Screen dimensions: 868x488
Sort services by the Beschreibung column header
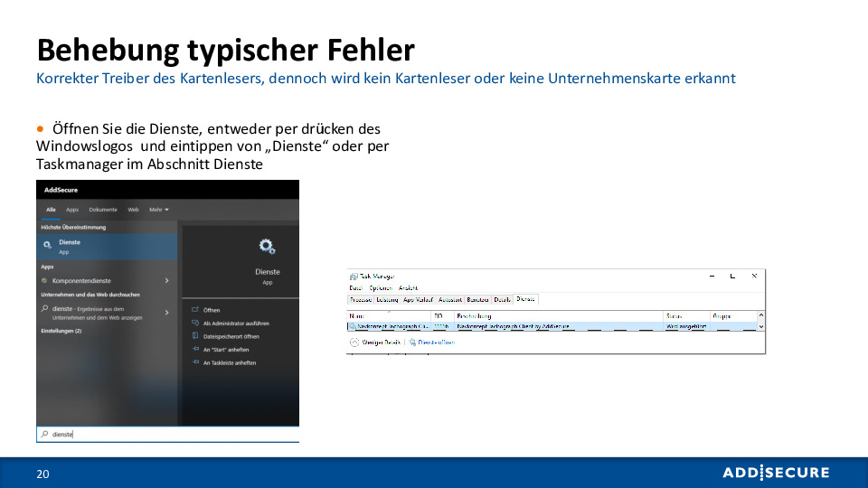pos(559,316)
